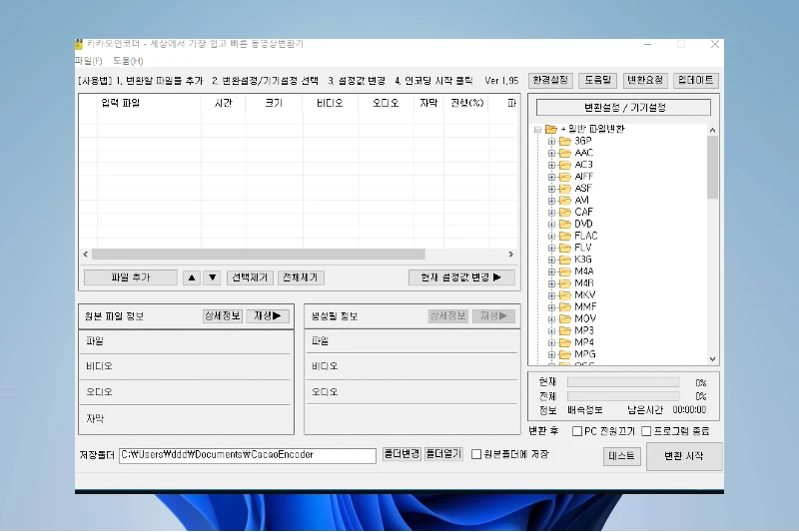Click the 시간 column header
The height and width of the screenshot is (532, 799).
click(223, 103)
